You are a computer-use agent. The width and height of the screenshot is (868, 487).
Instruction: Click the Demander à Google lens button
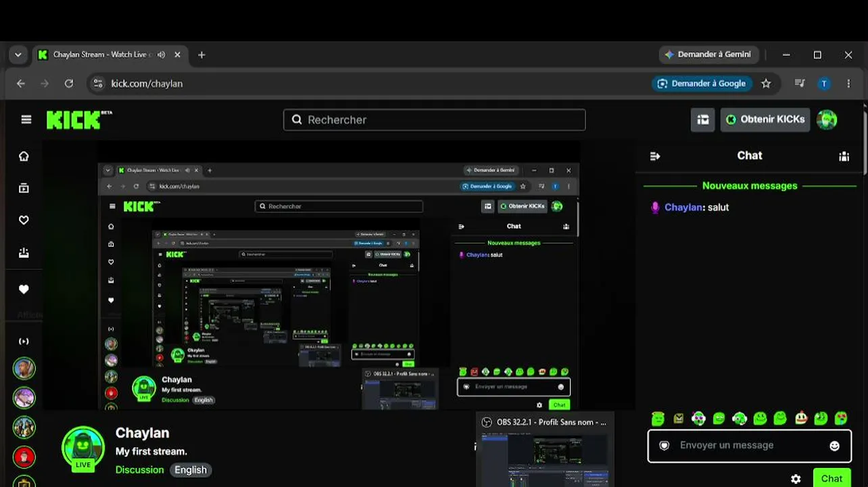[702, 83]
